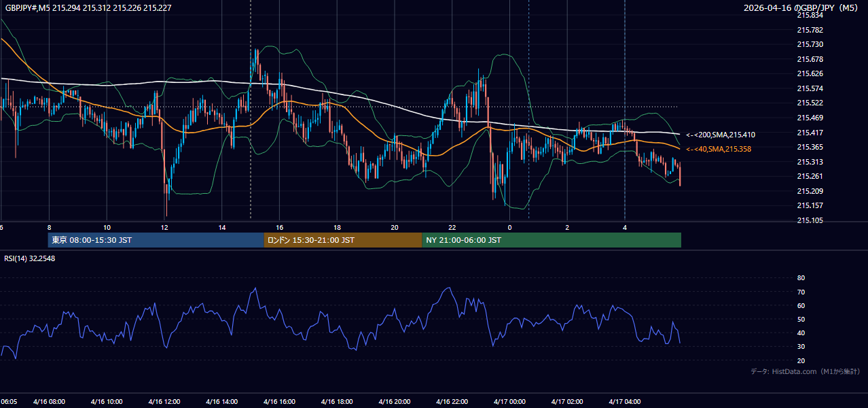
Task: Click the 4/17 02:00 bottom time label
Action: pos(567,402)
